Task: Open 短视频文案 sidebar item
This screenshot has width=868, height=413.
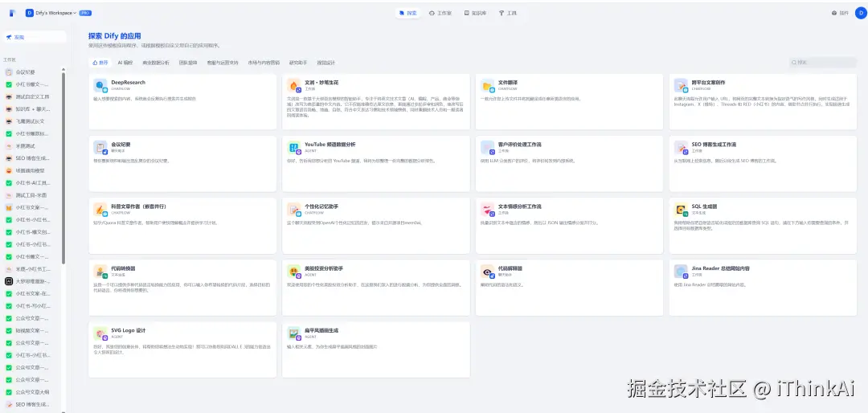Action: (31, 330)
